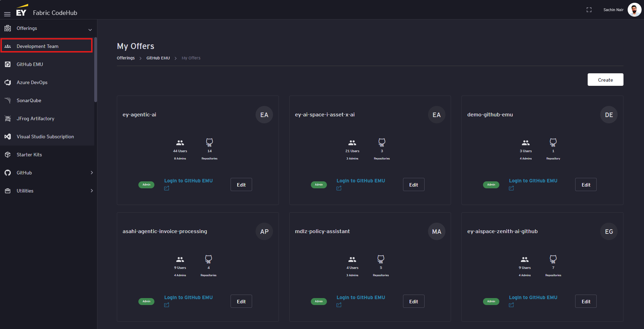Open Login to GitHub EMU for ey-ai-space-i-asset-x-ai
Viewport: 644px width, 329px height.
point(361,181)
